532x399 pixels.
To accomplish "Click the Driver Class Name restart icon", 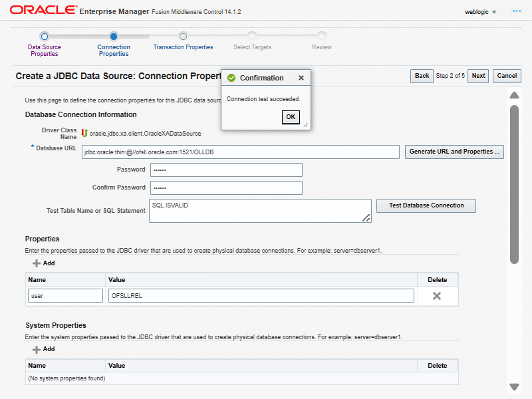I will 84,133.
